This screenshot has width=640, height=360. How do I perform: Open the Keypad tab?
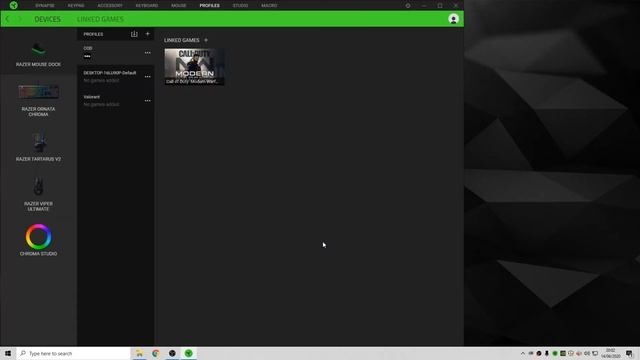pyautogui.click(x=76, y=6)
